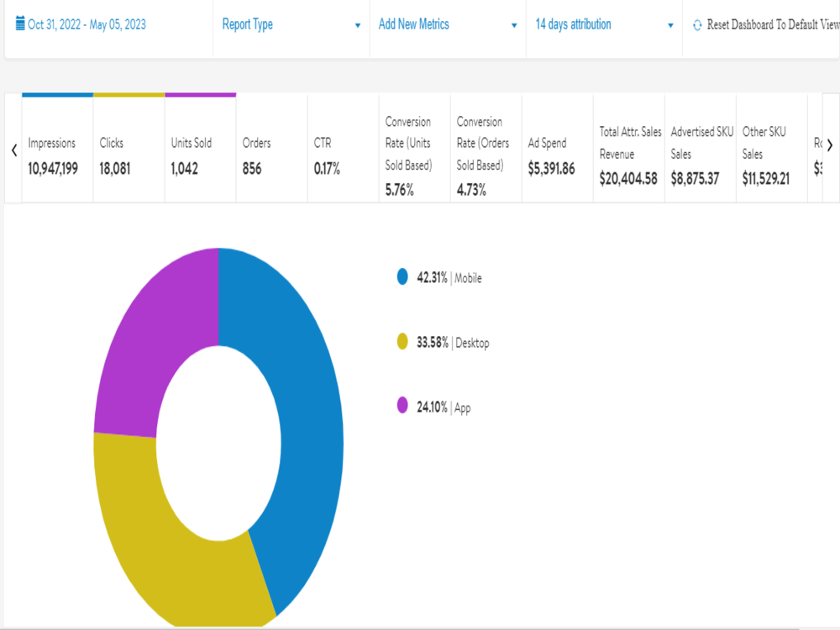Select Total Attr. Sales Revenue card
Image resolution: width=840 pixels, height=630 pixels.
point(629,148)
